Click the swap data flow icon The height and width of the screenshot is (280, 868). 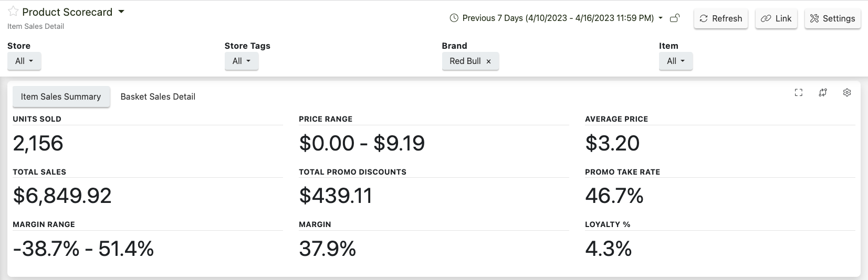pos(823,93)
